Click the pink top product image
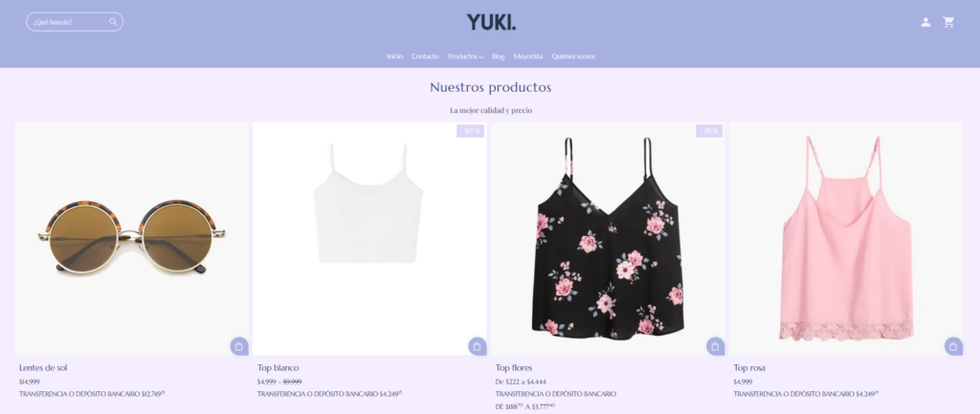Screen dimensions: 980x414 [846, 238]
